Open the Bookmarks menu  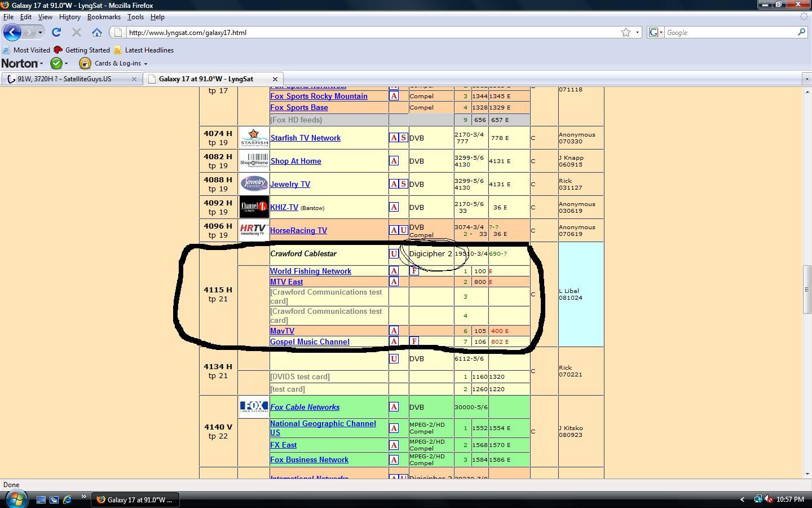pyautogui.click(x=104, y=17)
